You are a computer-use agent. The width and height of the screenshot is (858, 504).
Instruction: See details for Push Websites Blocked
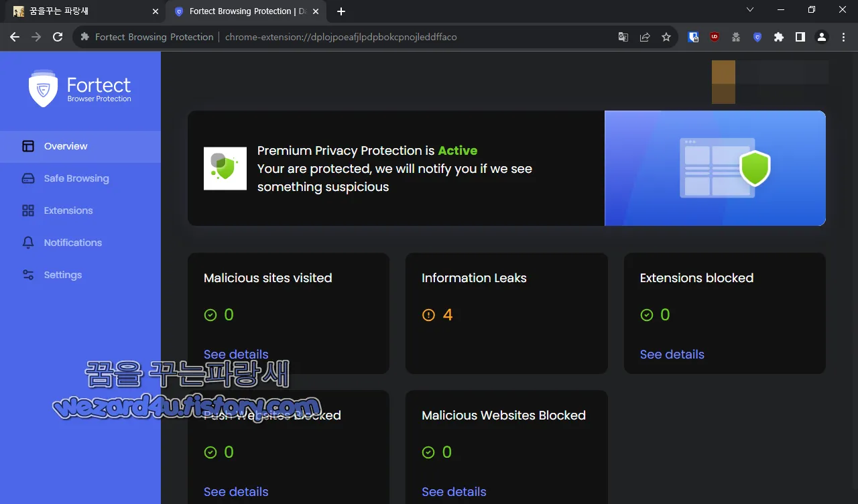pos(236,491)
